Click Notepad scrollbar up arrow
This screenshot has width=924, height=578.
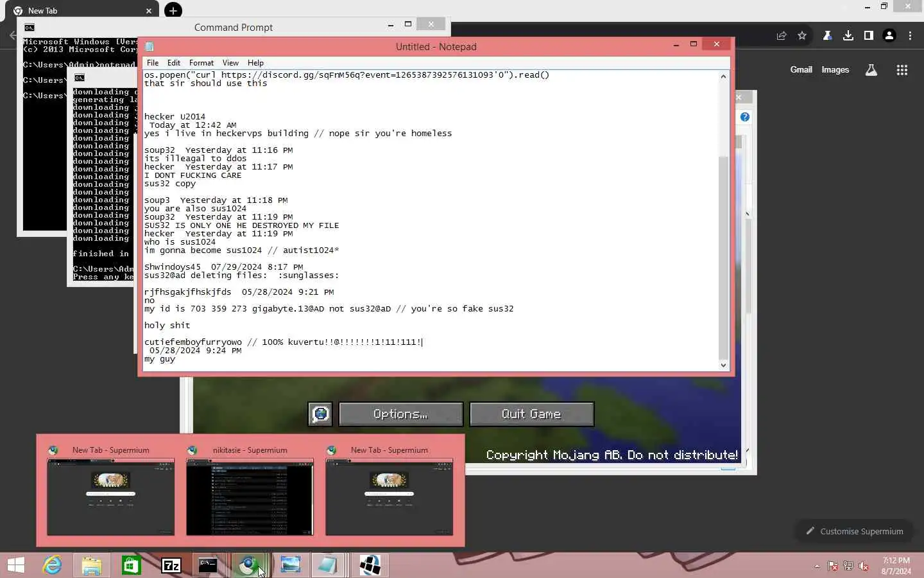724,76
